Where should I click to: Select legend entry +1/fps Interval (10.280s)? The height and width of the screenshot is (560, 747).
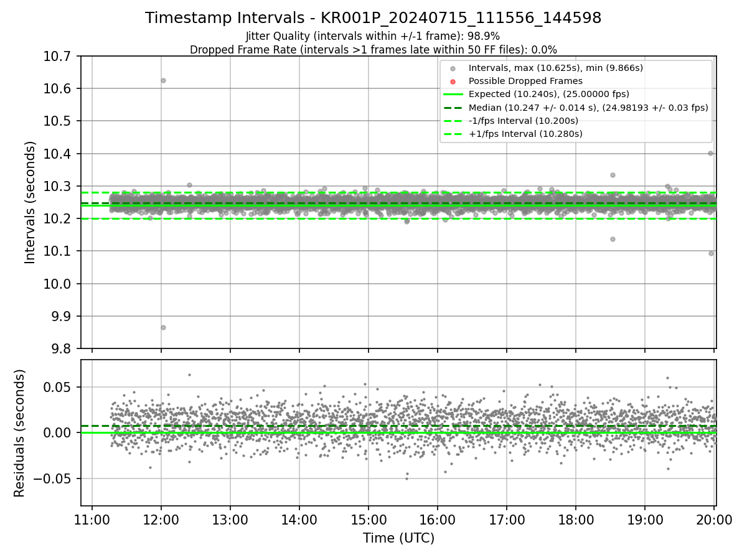coord(525,134)
